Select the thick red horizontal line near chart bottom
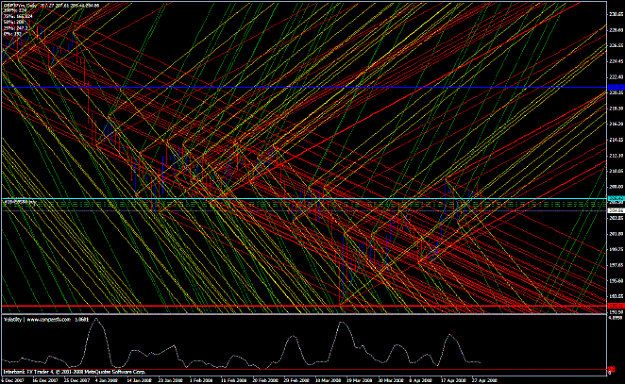Screen dimensions: 625x384 pyautogui.click(x=303, y=306)
